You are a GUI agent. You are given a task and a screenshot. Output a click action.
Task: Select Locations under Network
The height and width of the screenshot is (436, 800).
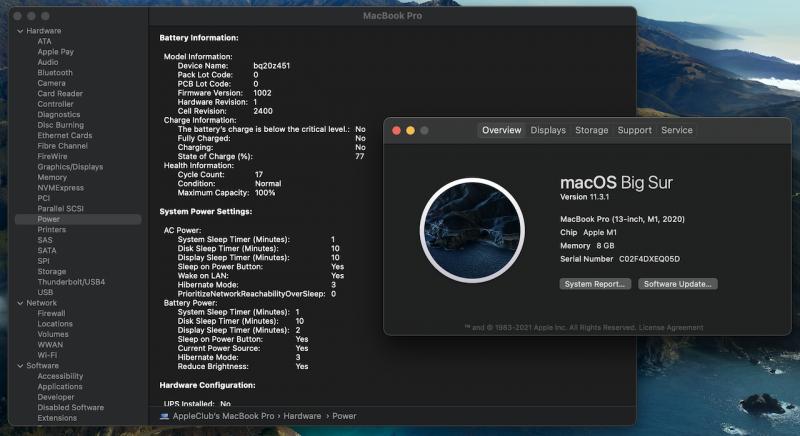(55, 324)
